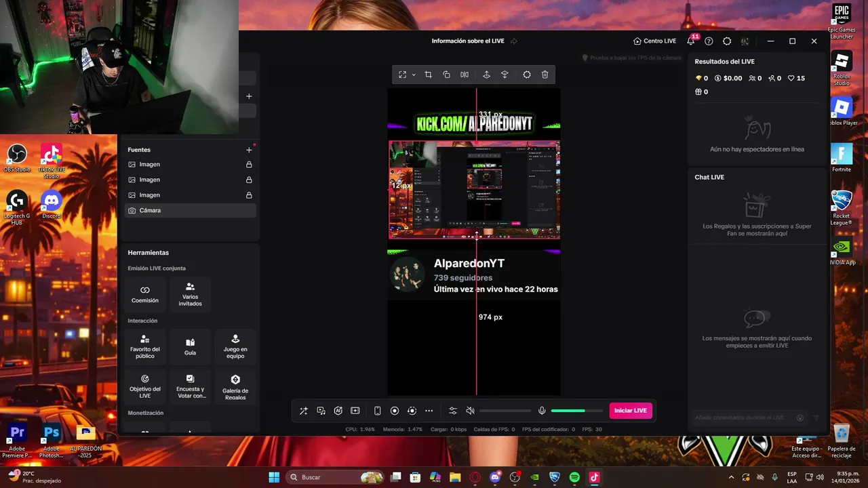The height and width of the screenshot is (488, 868).
Task: Open the Encuesta y Votar tool
Action: pos(191,386)
